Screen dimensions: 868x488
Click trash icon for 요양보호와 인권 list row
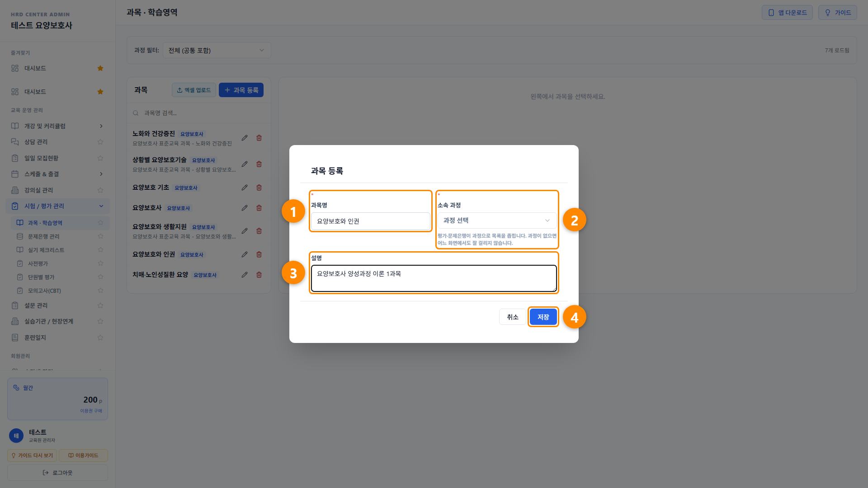click(259, 254)
